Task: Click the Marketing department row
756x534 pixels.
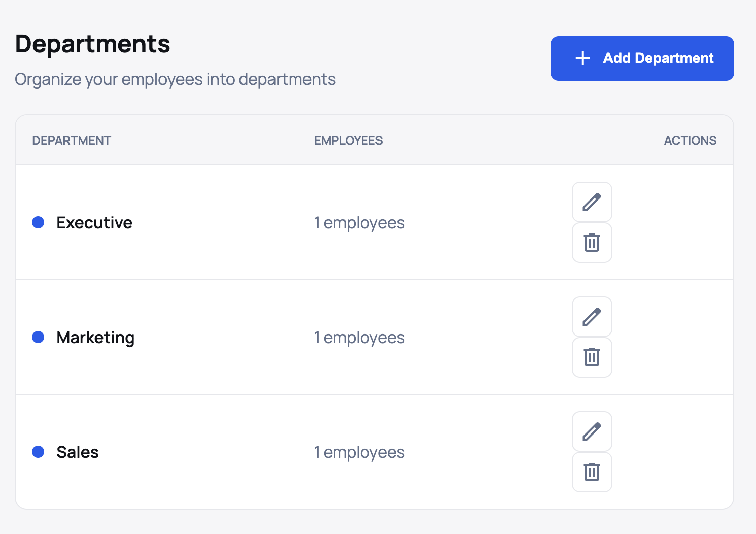Action: tap(95, 337)
